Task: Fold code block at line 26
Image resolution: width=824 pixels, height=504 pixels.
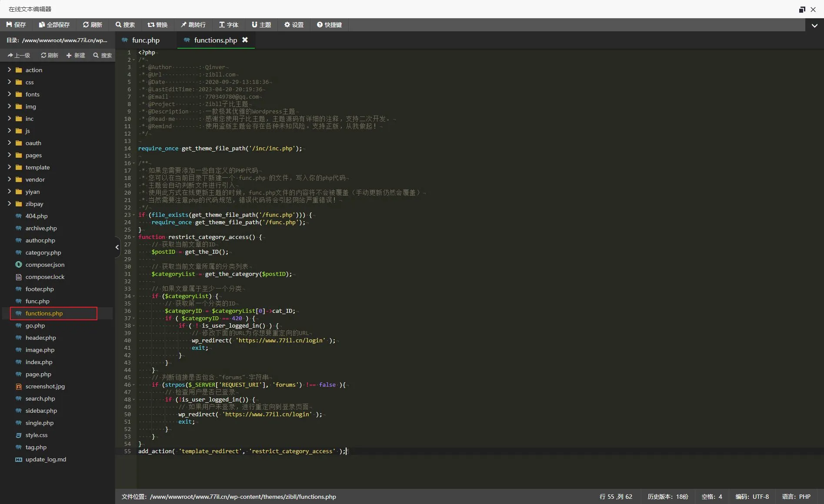Action: (133, 237)
